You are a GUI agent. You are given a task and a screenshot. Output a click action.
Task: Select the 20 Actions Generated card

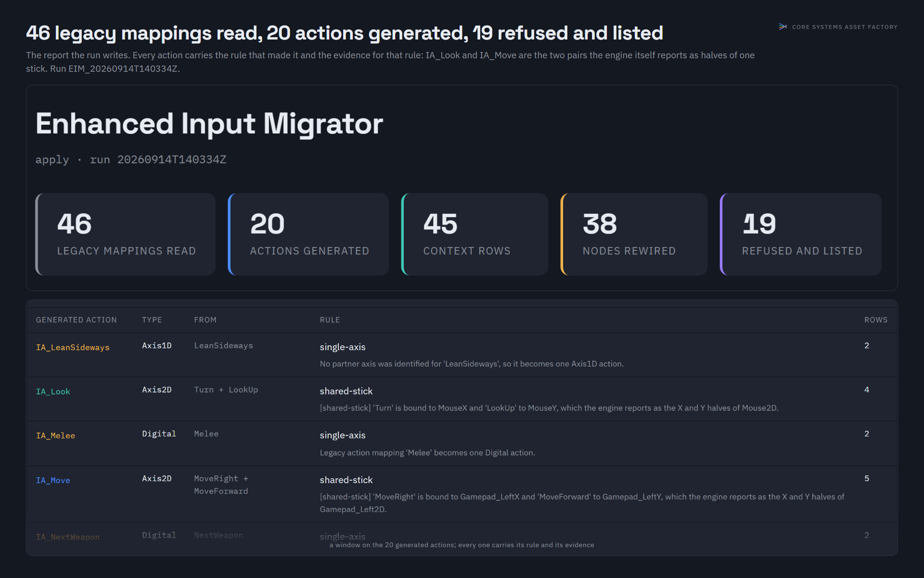coord(308,235)
